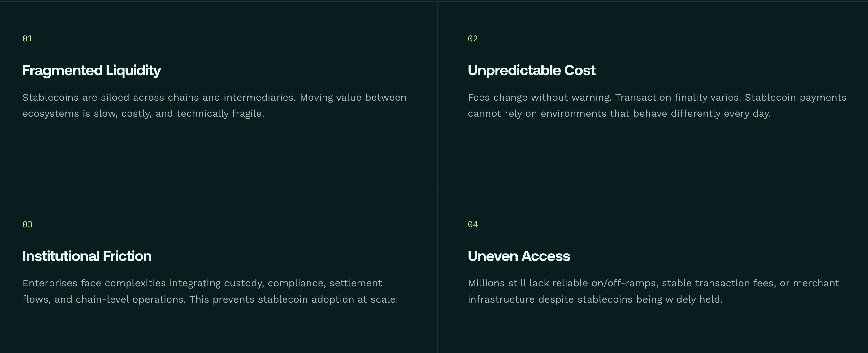Click the sentence "Stablecoins are siloed across chains"
This screenshot has height=353, width=868.
point(111,98)
